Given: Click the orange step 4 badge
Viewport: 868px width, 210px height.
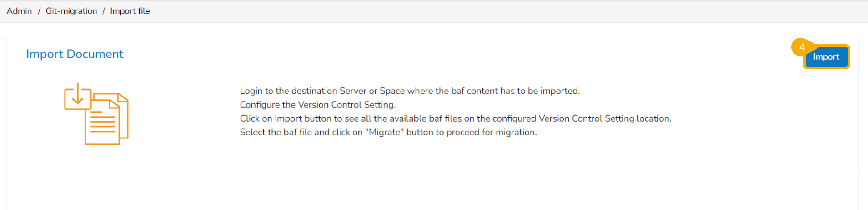Looking at the screenshot, I should click(x=802, y=47).
